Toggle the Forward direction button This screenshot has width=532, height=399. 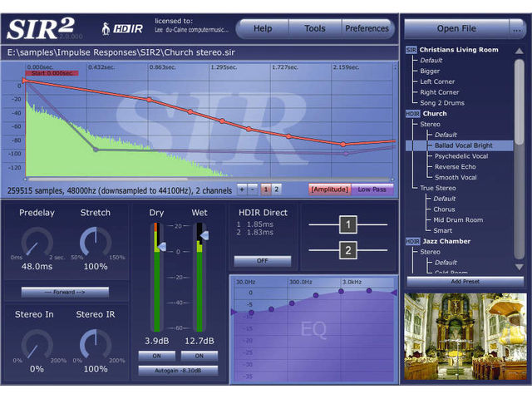coord(65,292)
